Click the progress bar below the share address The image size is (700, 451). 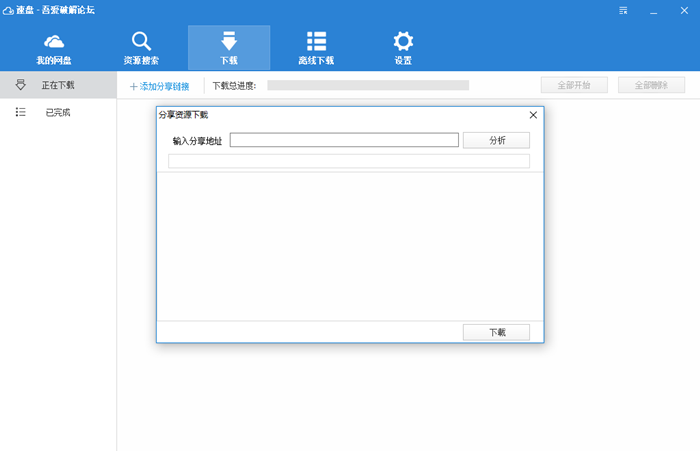(348, 161)
